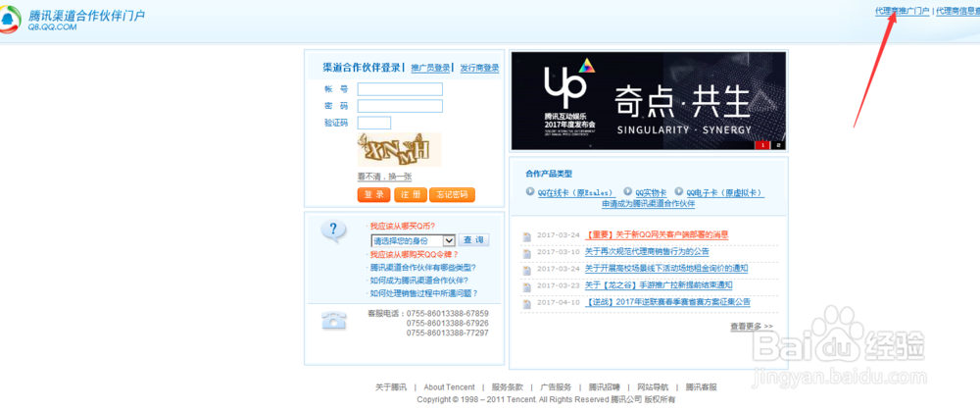
Task: Click document icon of the 2017-03-10 announcement
Action: (527, 253)
